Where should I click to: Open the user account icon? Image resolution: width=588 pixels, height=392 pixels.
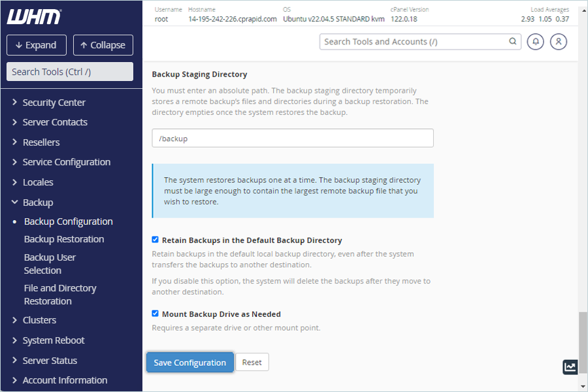(x=559, y=42)
